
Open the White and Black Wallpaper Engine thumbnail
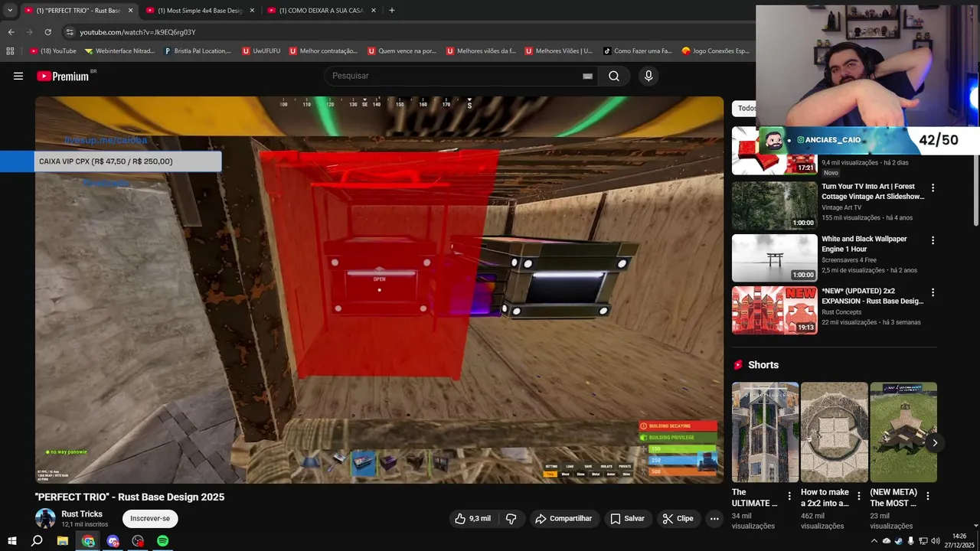click(775, 258)
